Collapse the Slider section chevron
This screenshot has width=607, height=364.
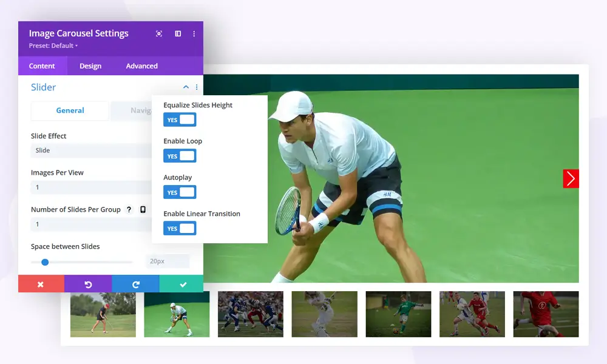pyautogui.click(x=186, y=87)
